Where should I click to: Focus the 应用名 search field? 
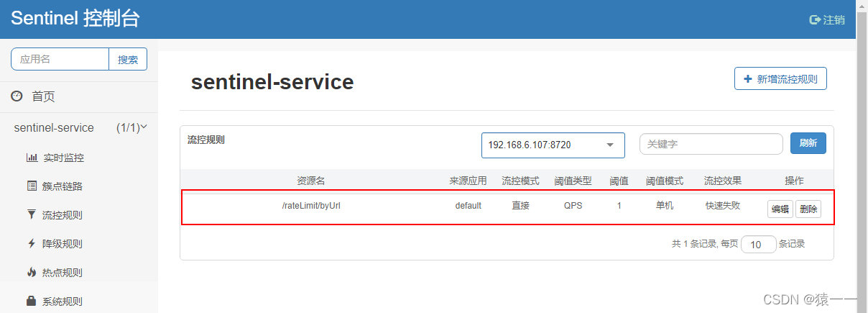coord(60,60)
